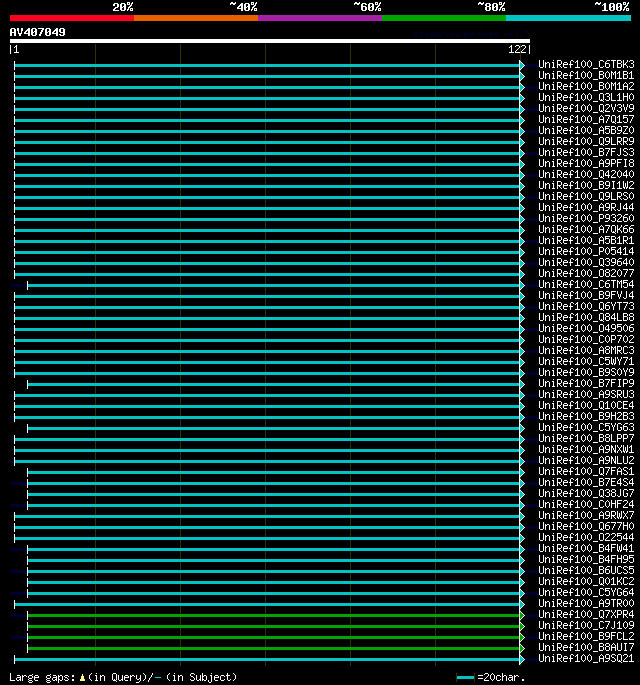Click the query end position 122 label
The image size is (640, 685).
click(517, 49)
